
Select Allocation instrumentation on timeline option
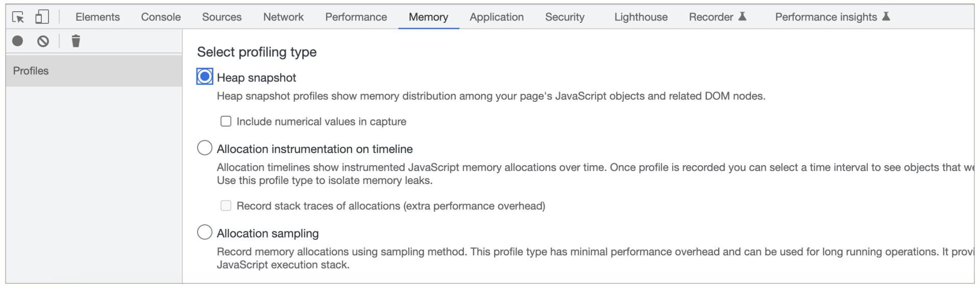tap(205, 148)
